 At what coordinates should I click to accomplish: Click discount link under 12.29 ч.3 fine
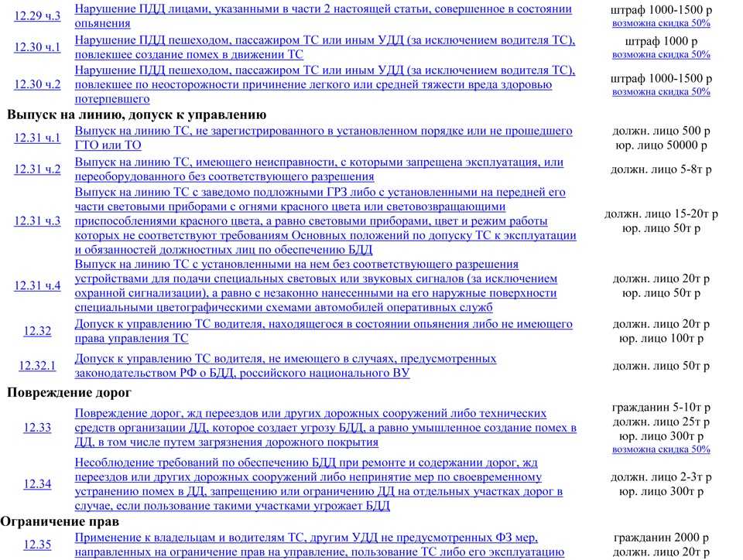coord(661,23)
